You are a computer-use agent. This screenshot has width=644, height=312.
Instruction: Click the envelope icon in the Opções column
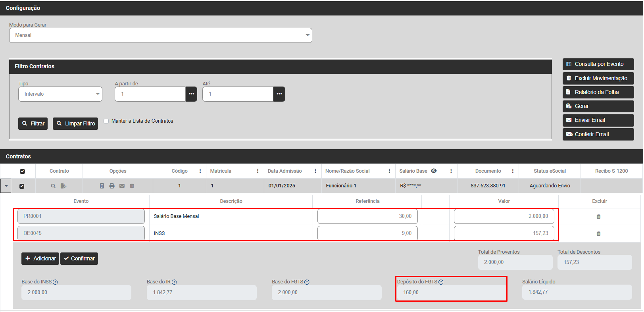pyautogui.click(x=122, y=186)
